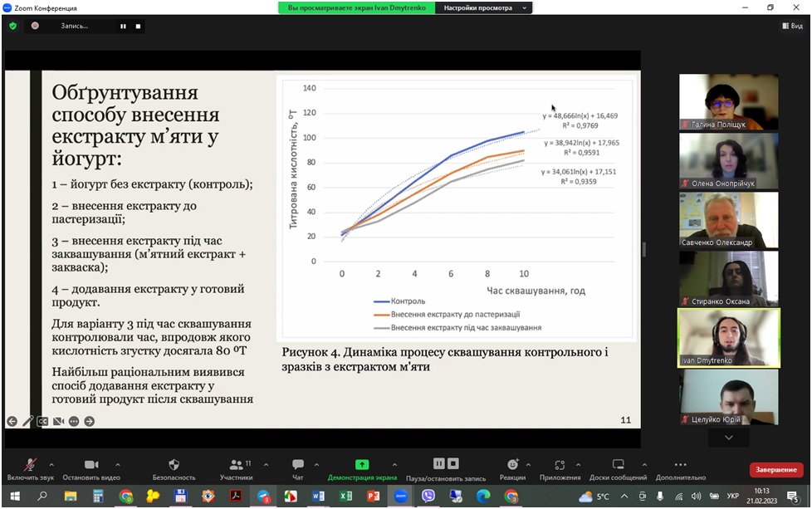Toggle CC subtitles on the slide

(43, 422)
